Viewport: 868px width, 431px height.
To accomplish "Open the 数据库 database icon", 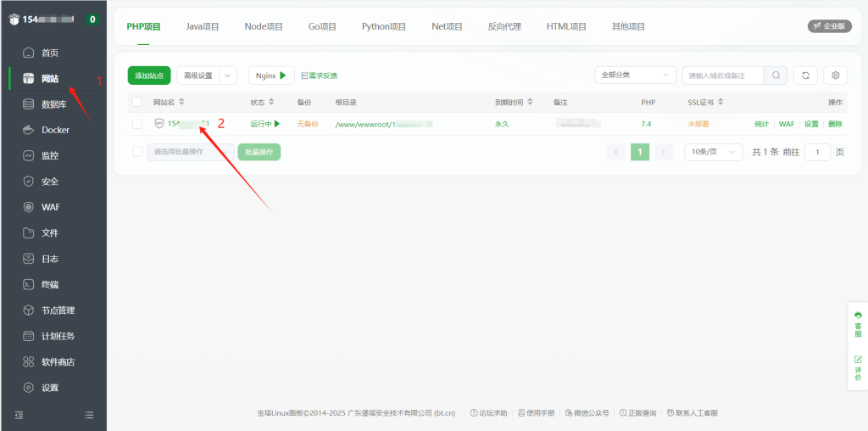I will pyautogui.click(x=28, y=104).
